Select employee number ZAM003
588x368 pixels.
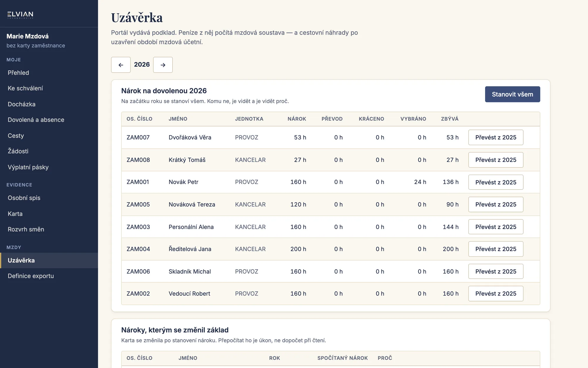pyautogui.click(x=138, y=227)
